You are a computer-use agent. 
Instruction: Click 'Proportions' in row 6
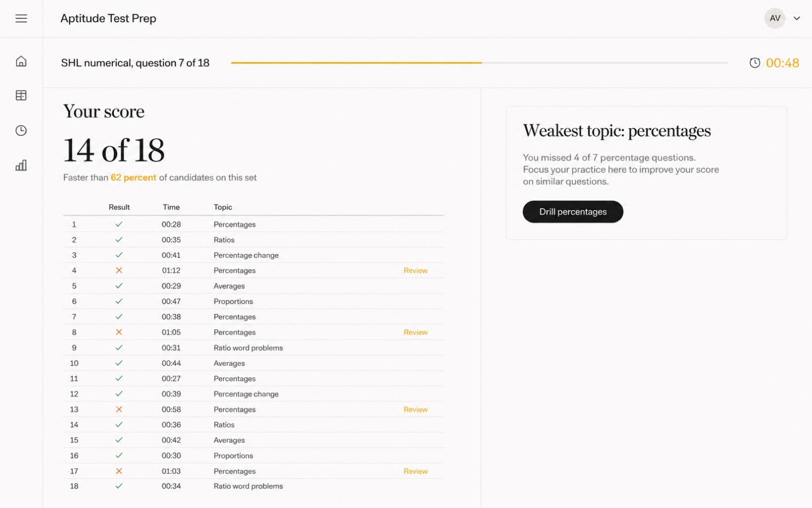(x=233, y=302)
